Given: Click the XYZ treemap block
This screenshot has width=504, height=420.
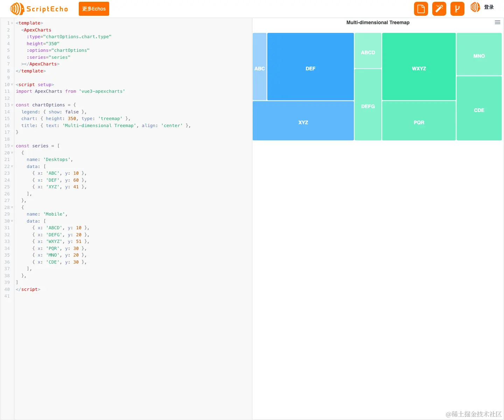Looking at the screenshot, I should [303, 121].
